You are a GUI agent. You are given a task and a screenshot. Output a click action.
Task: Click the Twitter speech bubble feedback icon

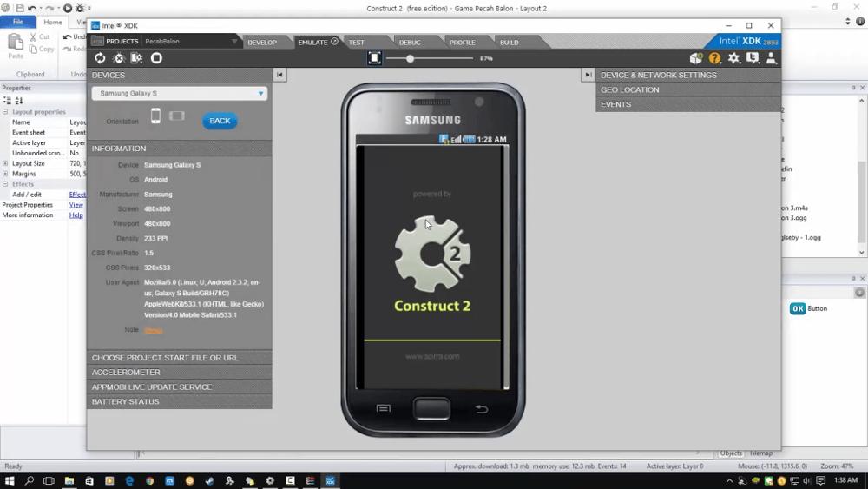tap(753, 58)
